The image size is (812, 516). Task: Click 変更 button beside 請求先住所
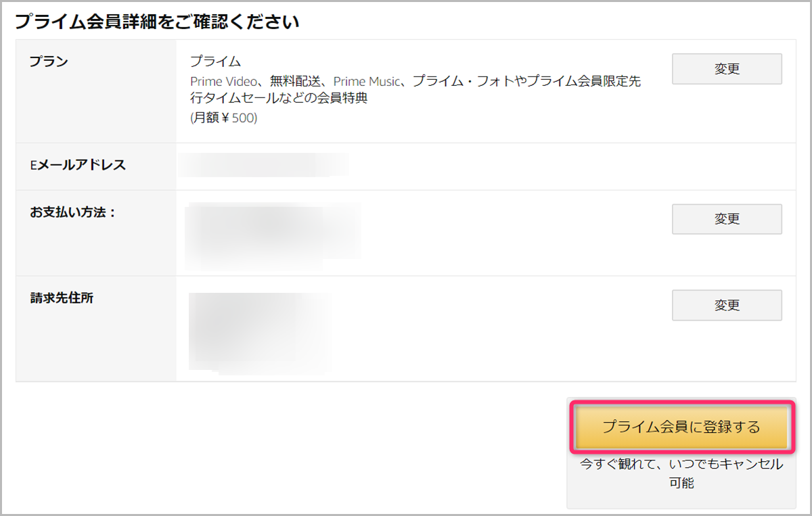point(727,305)
